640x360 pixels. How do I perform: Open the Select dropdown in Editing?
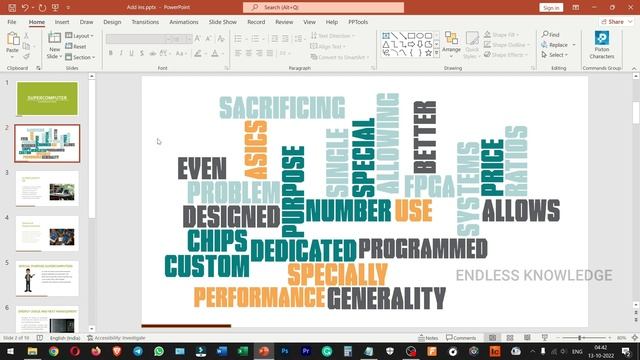click(x=555, y=55)
